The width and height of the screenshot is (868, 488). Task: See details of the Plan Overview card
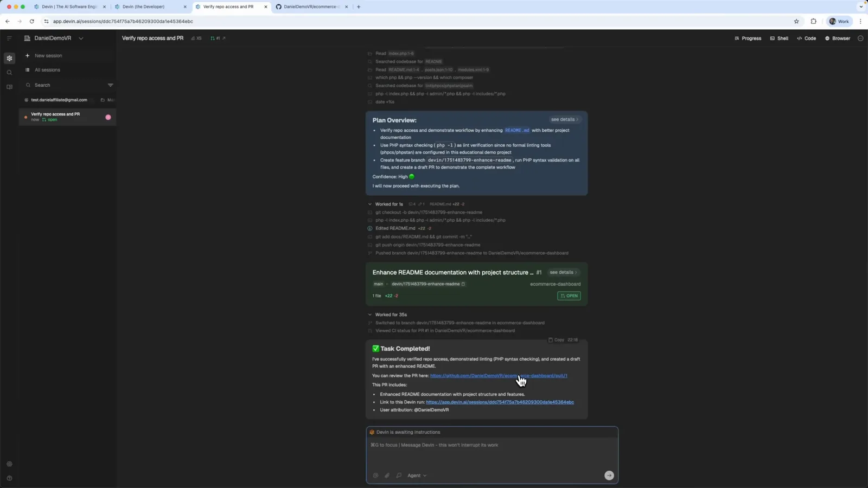(x=565, y=119)
